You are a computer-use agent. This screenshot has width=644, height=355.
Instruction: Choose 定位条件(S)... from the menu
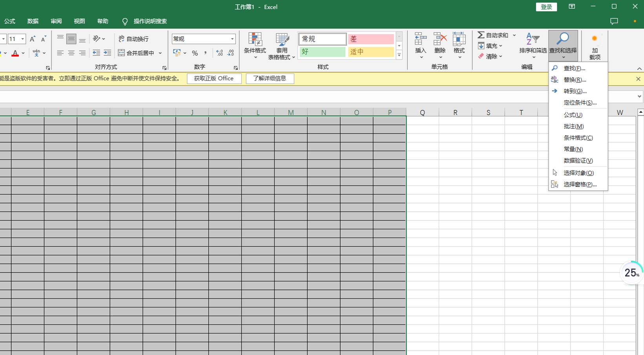click(578, 102)
